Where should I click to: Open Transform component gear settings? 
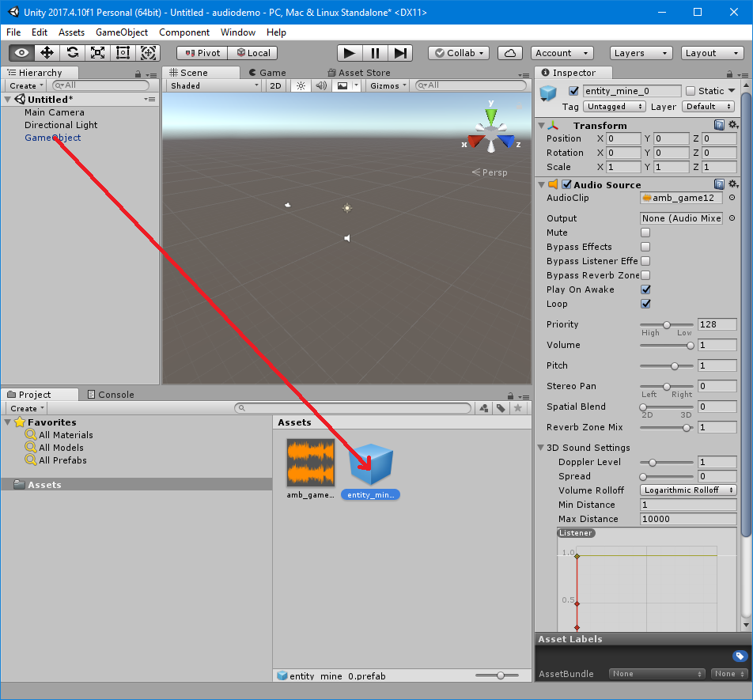pos(733,125)
